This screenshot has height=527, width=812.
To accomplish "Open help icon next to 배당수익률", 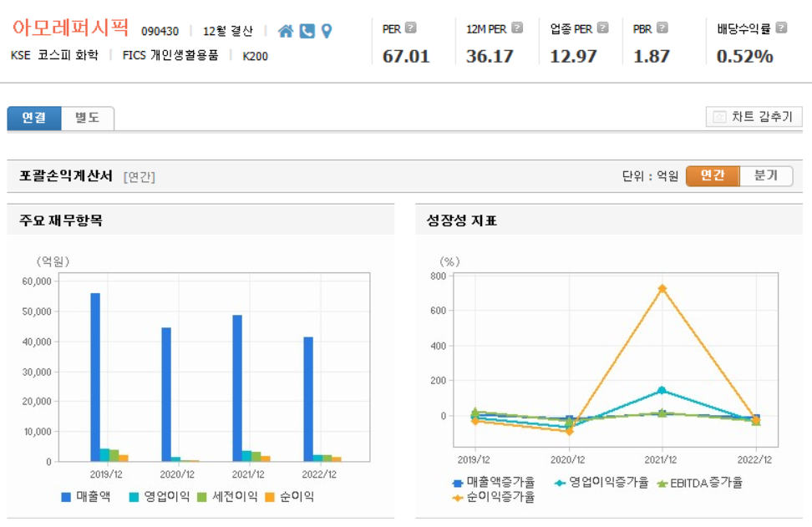I will point(781,28).
